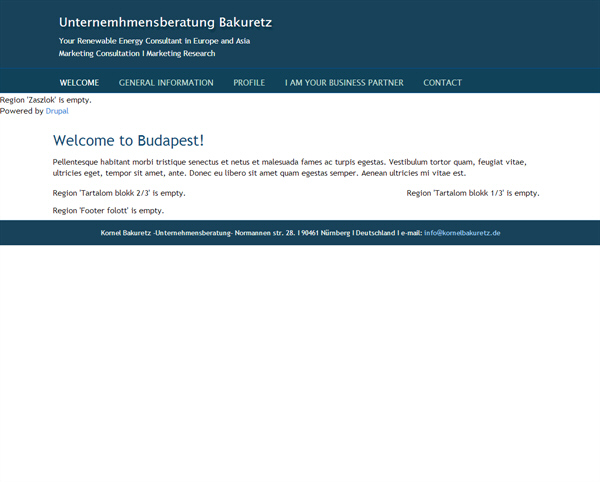Click the Region 'Zaszlok' is empty text
Image resolution: width=600 pixels, height=482 pixels.
click(x=46, y=100)
